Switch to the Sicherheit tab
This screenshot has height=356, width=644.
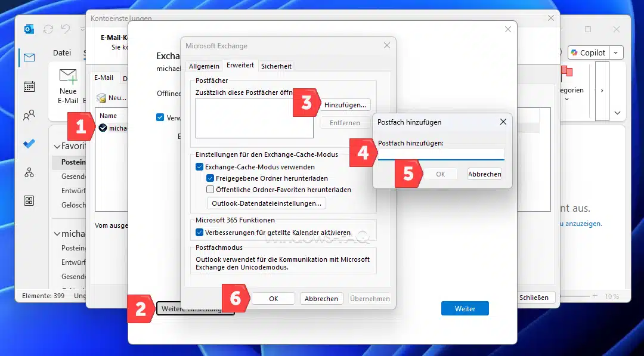pyautogui.click(x=276, y=66)
